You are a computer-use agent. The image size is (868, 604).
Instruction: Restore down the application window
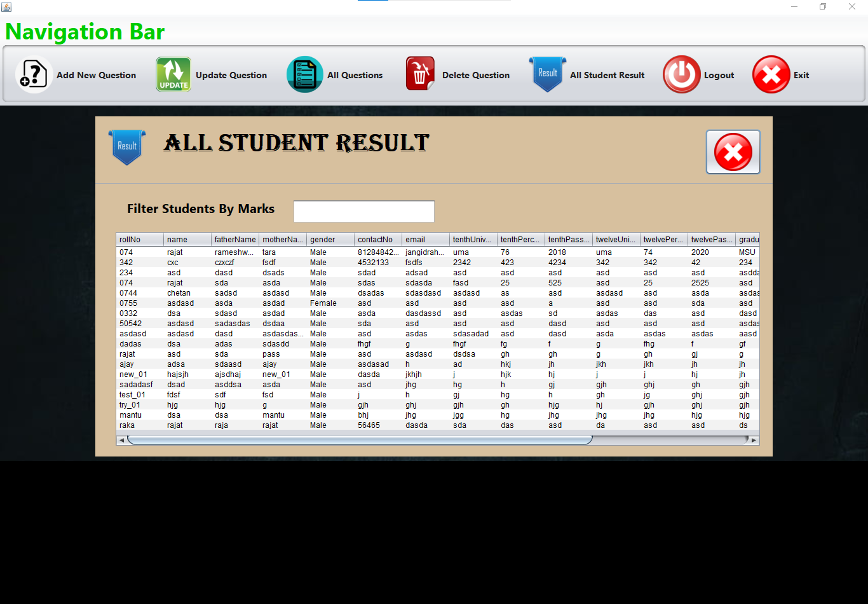coord(823,6)
